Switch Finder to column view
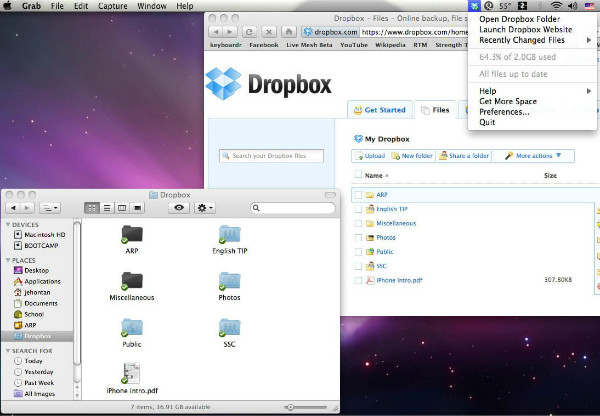Screen dimensions: 600x416 (122, 208)
